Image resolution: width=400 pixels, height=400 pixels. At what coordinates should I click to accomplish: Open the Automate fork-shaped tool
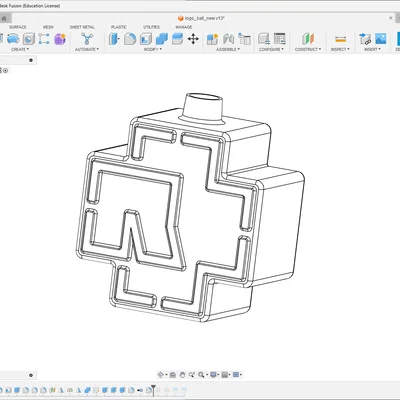[x=87, y=39]
